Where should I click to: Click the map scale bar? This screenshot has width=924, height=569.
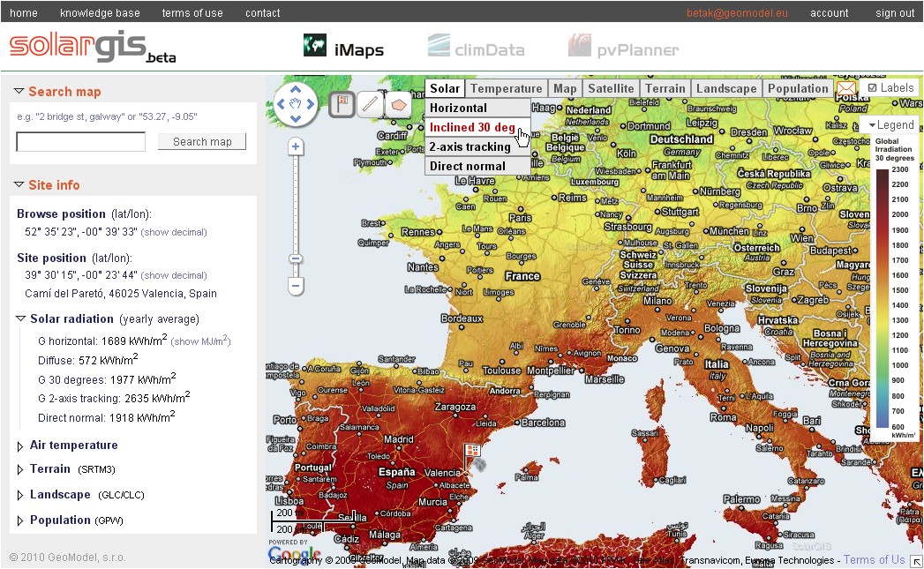315,520
